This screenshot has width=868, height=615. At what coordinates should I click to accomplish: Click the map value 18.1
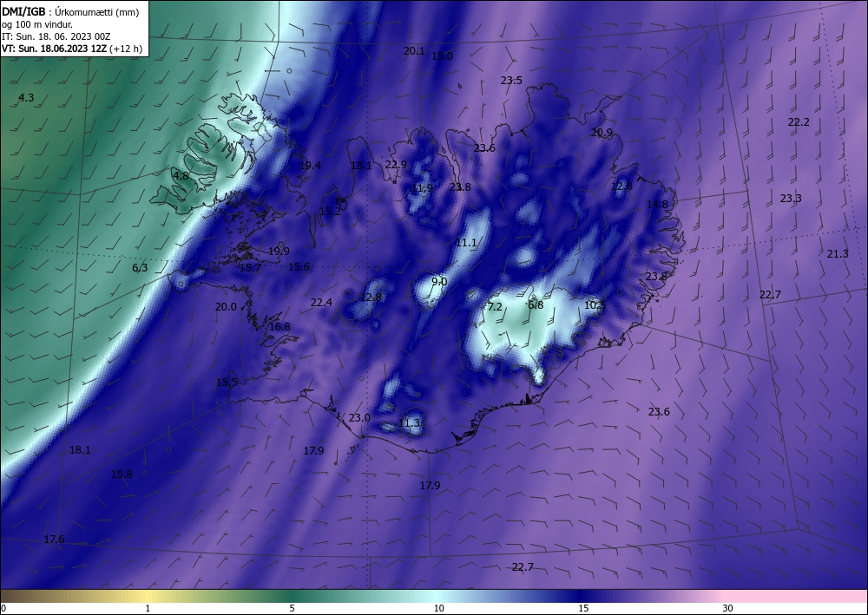coord(80,450)
